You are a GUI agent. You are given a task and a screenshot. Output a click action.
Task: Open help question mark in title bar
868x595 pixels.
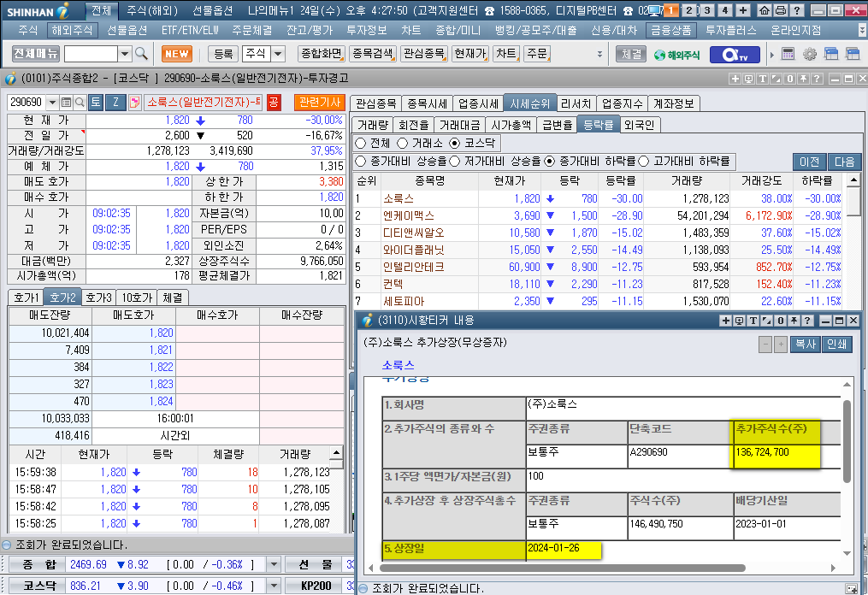[x=796, y=10]
